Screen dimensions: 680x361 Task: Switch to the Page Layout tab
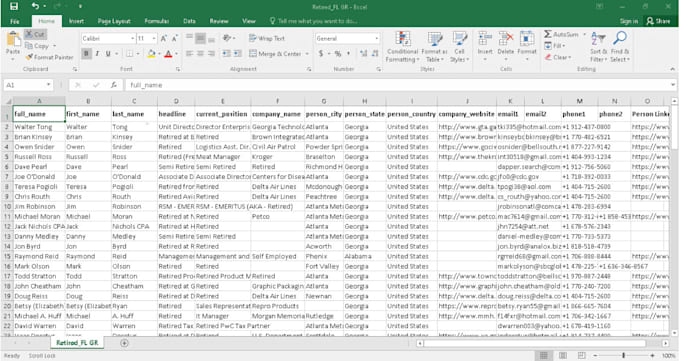tap(114, 21)
